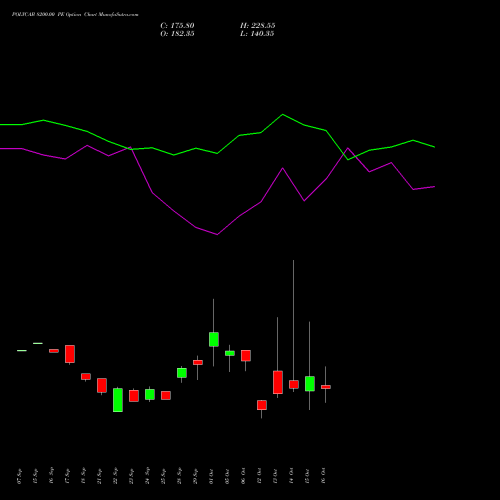
Task: Click the 23 Sep date label
Action: pos(131,476)
